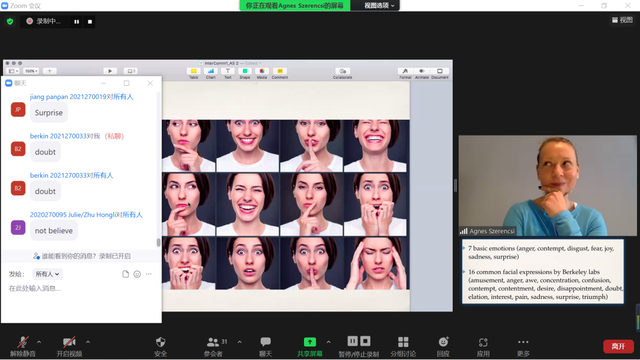Click Keynote Live slideshow toolbar button
The width and height of the screenshot is (640, 360).
tap(130, 71)
